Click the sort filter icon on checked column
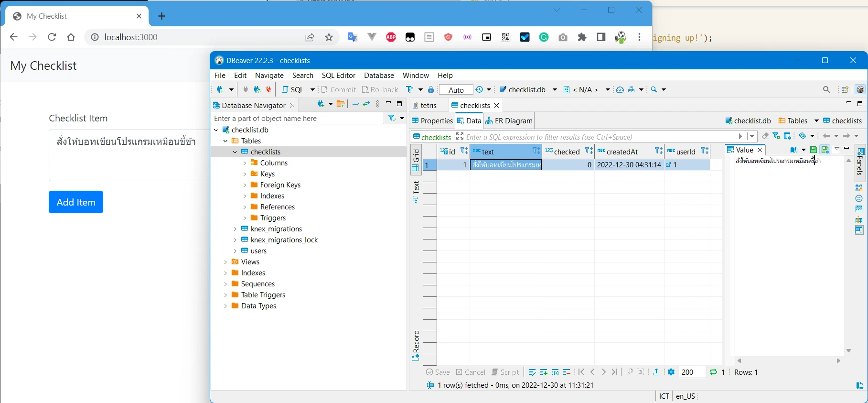This screenshot has width=868, height=403. pyautogui.click(x=589, y=151)
